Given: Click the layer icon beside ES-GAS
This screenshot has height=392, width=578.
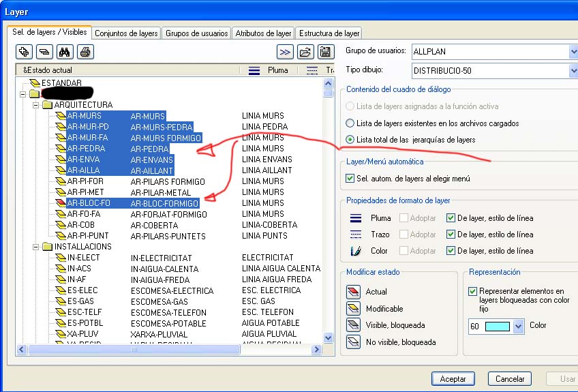Looking at the screenshot, I should 61,301.
